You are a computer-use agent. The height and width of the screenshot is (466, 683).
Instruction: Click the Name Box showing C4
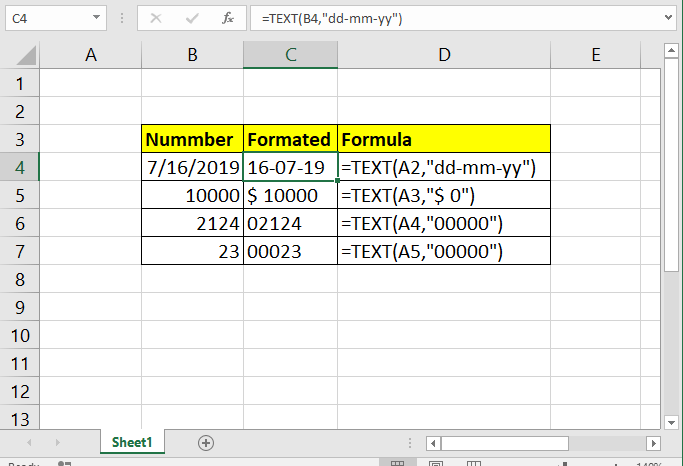[x=48, y=18]
